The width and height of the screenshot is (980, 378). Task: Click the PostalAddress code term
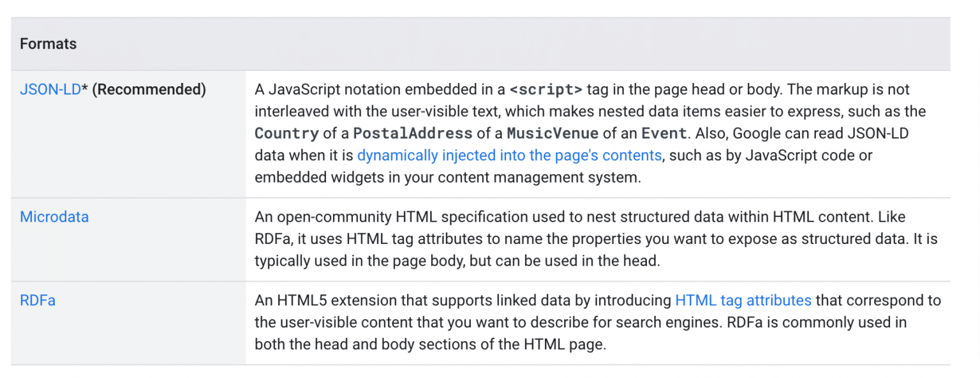[x=412, y=134]
